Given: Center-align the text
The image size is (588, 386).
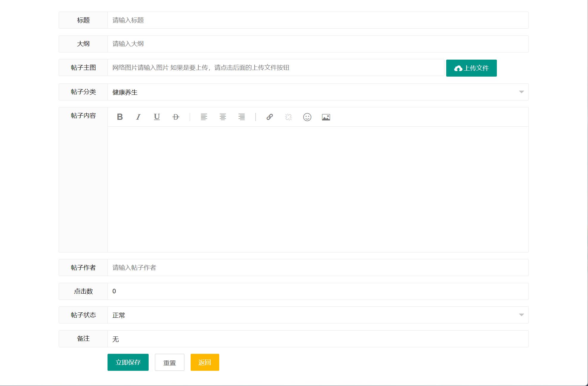Looking at the screenshot, I should [223, 117].
